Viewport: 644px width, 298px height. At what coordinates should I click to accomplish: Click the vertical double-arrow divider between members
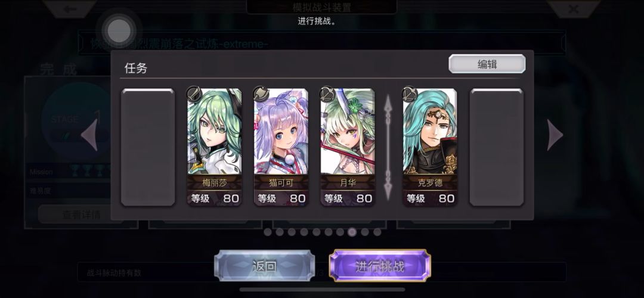coord(388,147)
